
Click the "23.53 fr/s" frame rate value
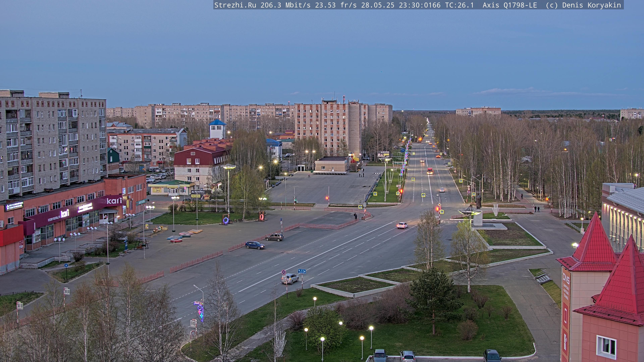click(336, 5)
